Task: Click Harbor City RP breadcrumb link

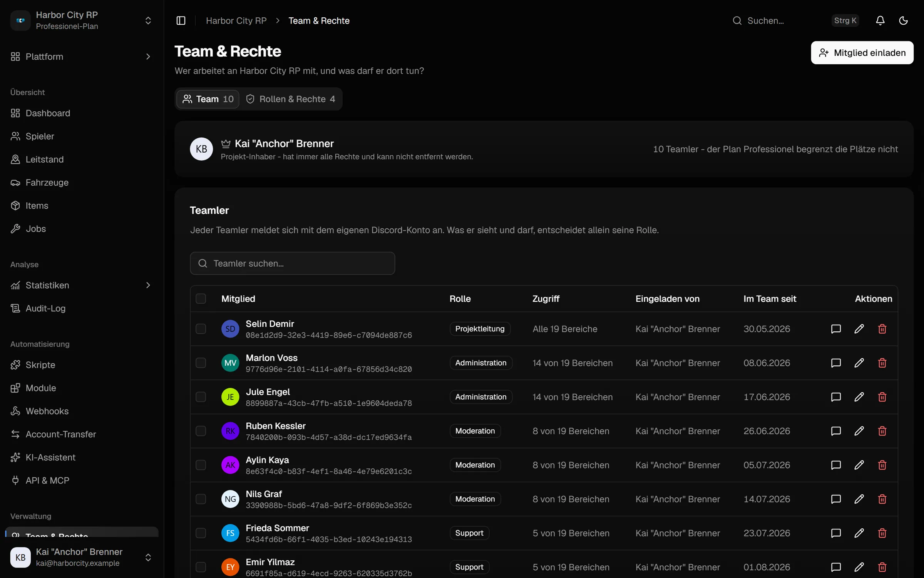Action: (236, 20)
